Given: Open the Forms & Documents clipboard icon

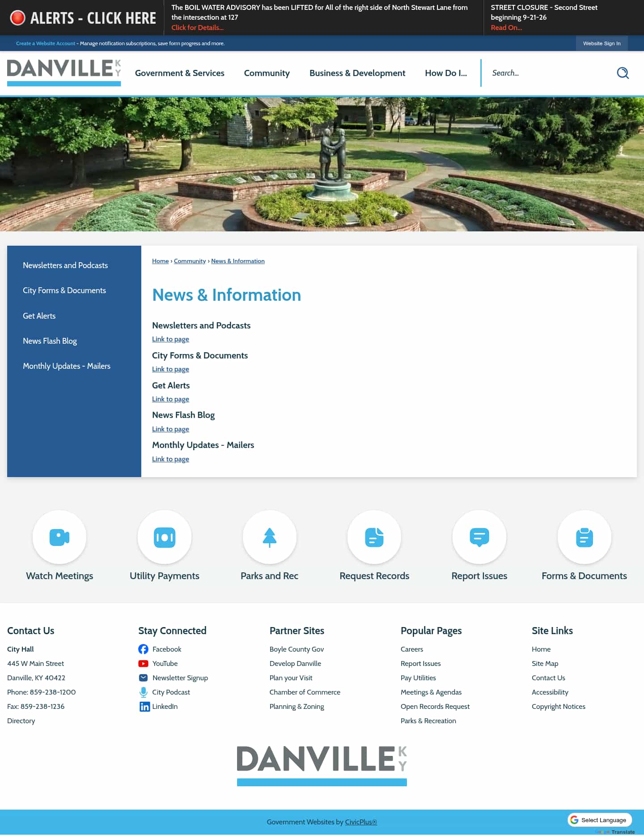Looking at the screenshot, I should point(585,537).
